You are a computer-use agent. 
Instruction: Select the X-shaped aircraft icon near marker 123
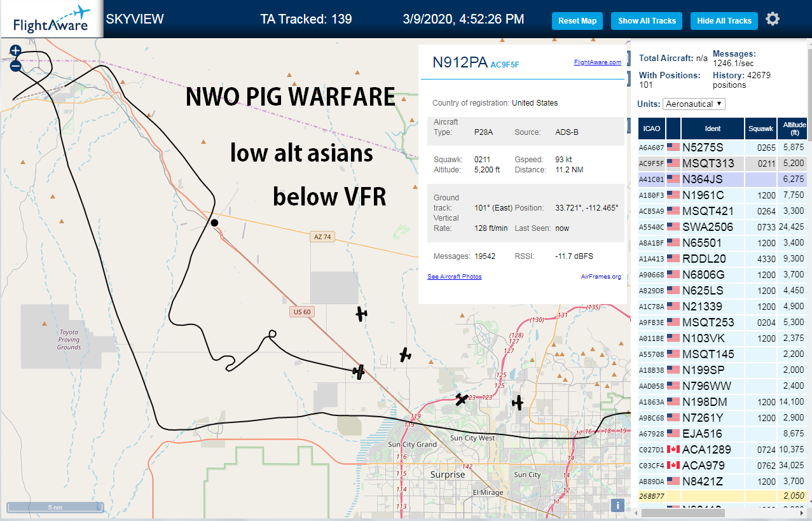(462, 399)
